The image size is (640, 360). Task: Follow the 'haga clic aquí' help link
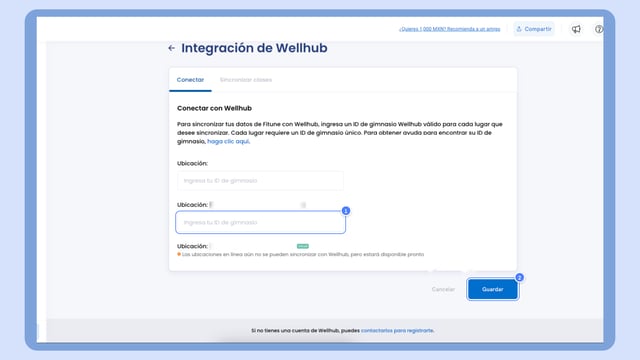228,141
